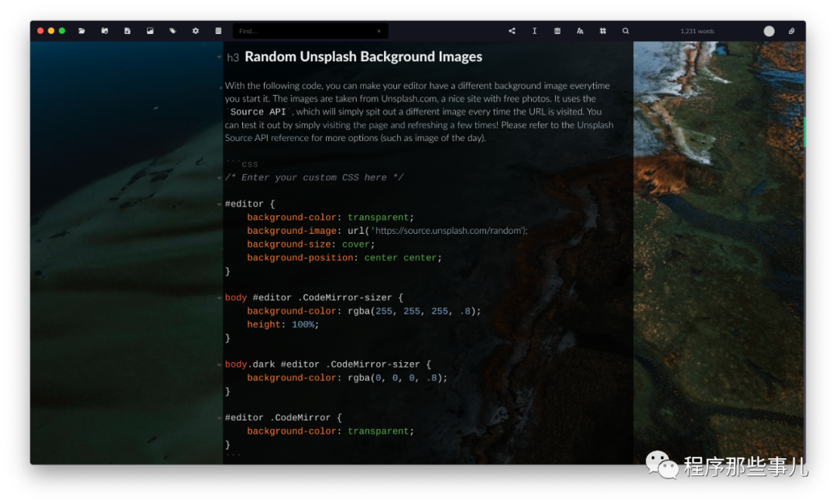The image size is (836, 504).
Task: Click the open folder icon in toolbar
Action: point(82,31)
